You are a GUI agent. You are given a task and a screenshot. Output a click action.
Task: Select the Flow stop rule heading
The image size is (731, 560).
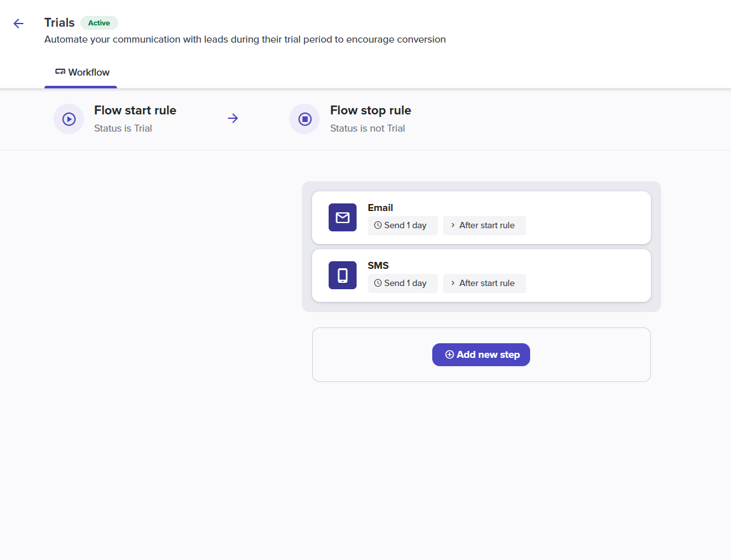371,111
